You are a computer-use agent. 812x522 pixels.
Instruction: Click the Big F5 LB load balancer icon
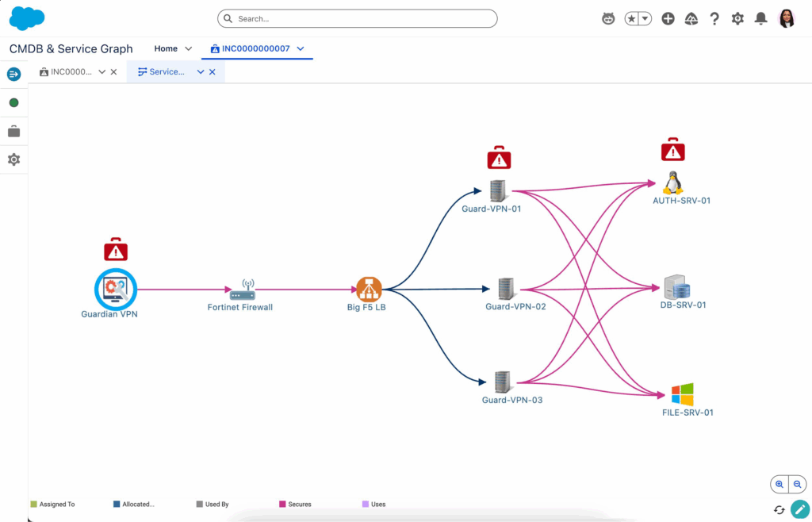pyautogui.click(x=369, y=289)
